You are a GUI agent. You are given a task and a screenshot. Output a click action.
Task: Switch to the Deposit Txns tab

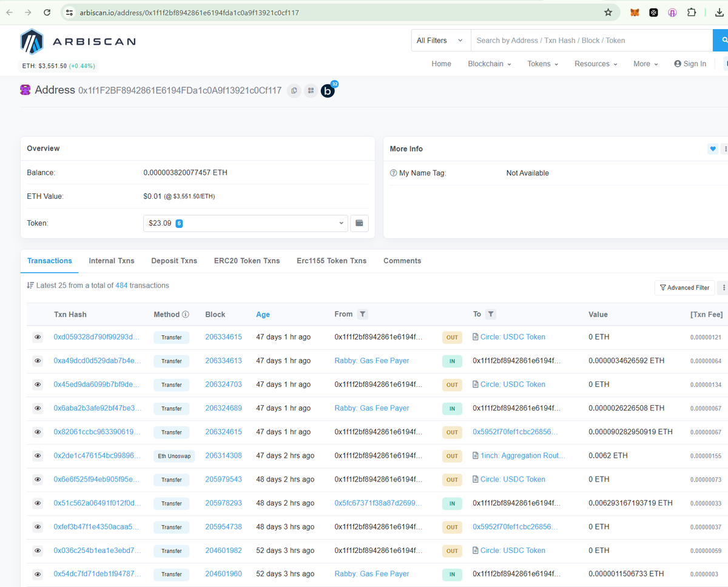(x=174, y=261)
